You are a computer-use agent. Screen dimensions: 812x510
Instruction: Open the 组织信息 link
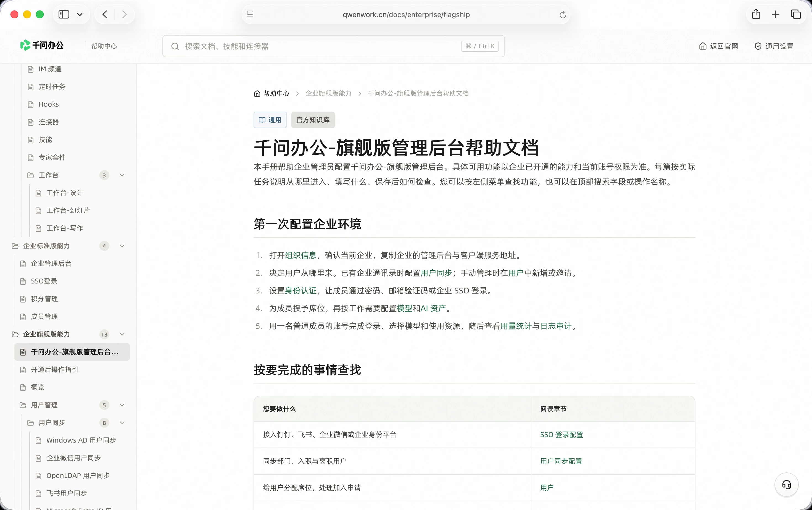[x=301, y=255]
